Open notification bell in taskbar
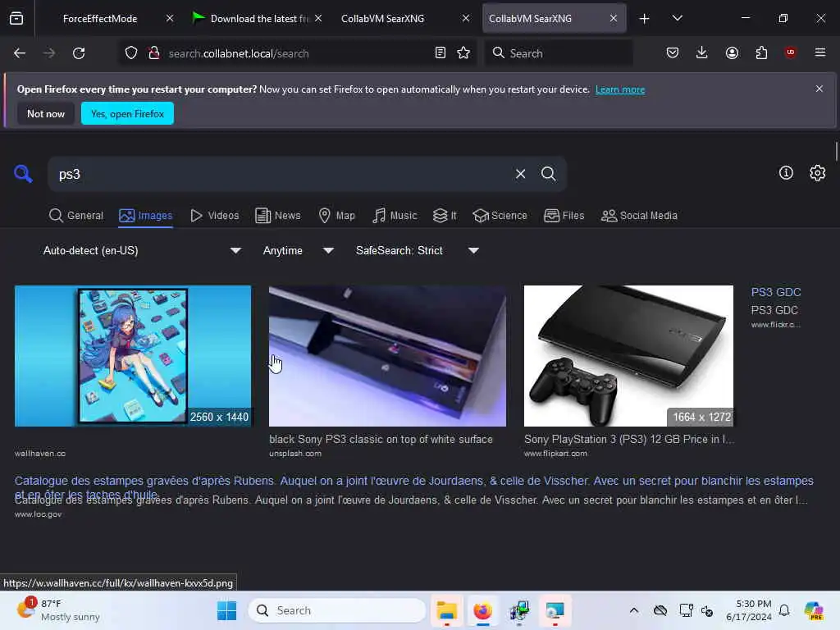840x630 pixels. [x=784, y=610]
